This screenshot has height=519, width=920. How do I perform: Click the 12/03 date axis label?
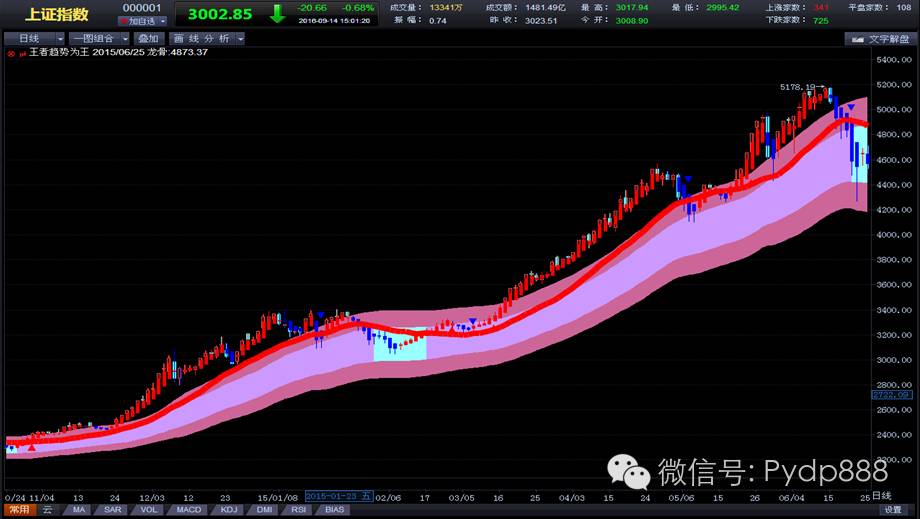pyautogui.click(x=152, y=498)
